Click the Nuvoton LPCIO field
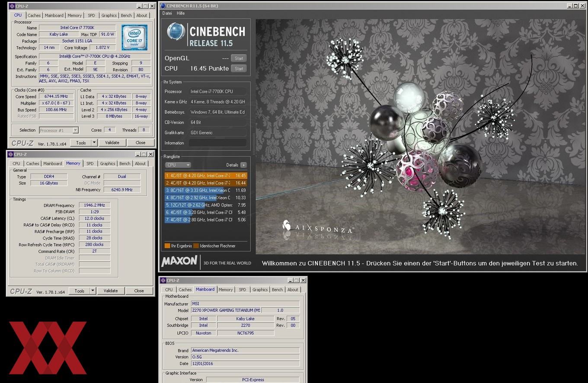The image size is (588, 383). click(203, 333)
